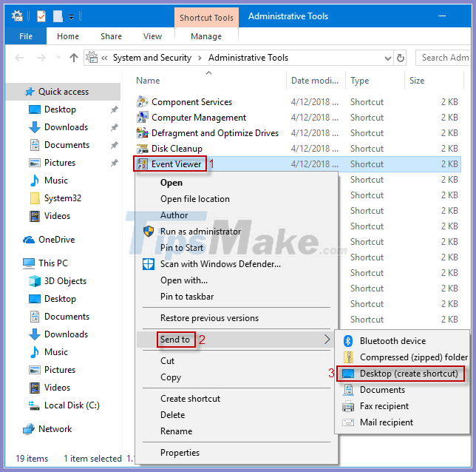
Task: Sort by the Date modified column header
Action: (315, 80)
